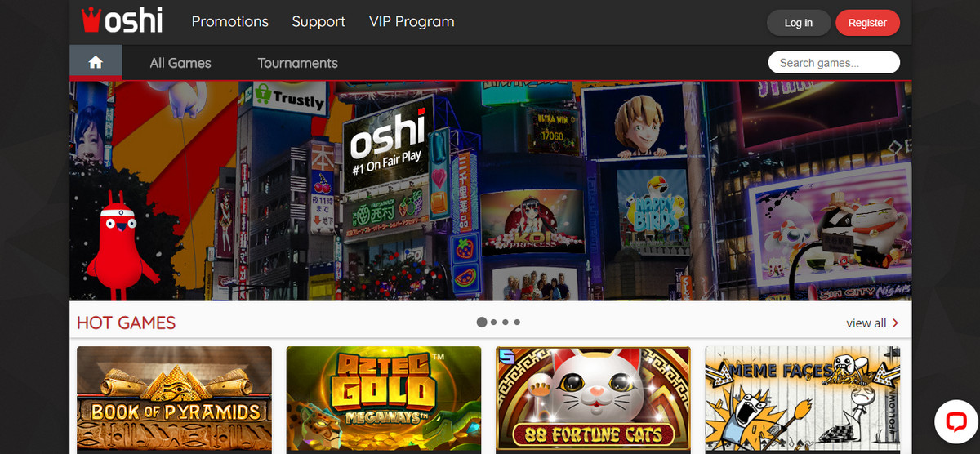The height and width of the screenshot is (454, 980).
Task: Click the red Register button
Action: pyautogui.click(x=867, y=23)
